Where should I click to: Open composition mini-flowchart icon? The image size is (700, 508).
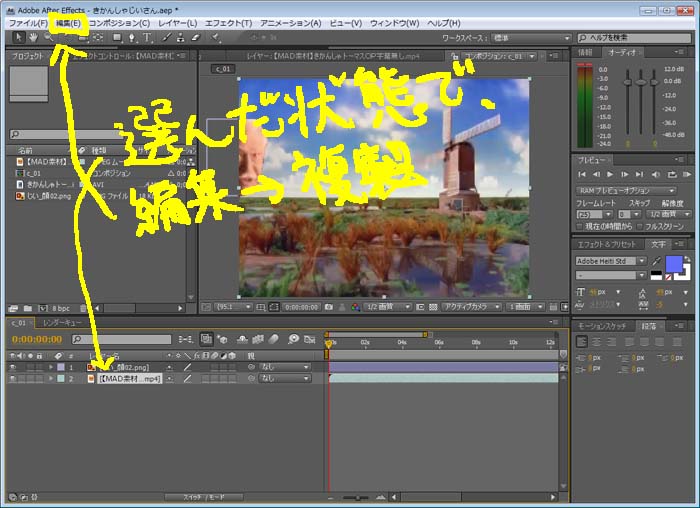click(x=185, y=340)
